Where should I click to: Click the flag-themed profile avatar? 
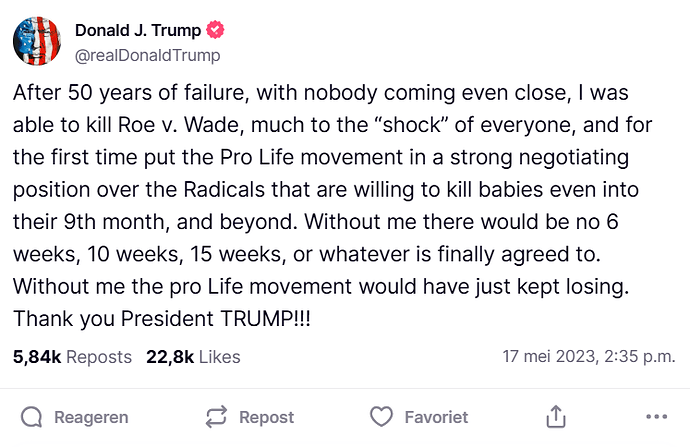[37, 41]
